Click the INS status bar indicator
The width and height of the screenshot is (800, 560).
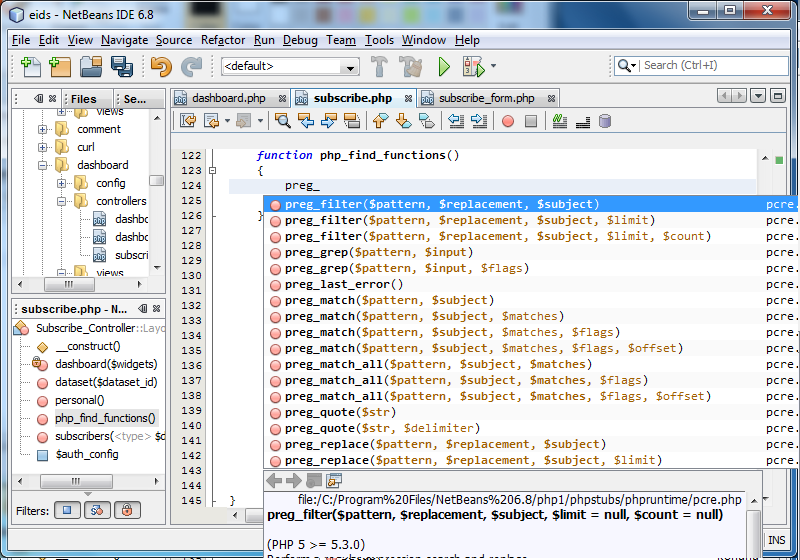pyautogui.click(x=776, y=540)
